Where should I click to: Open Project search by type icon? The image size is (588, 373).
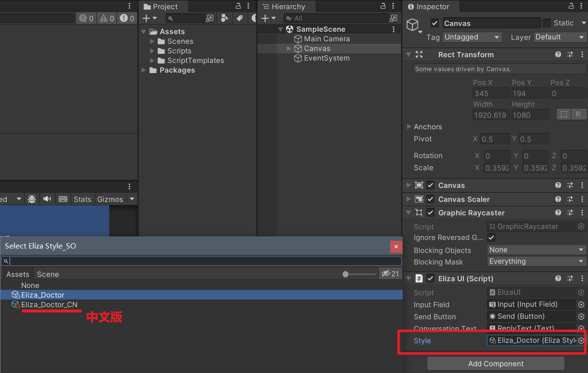pos(225,18)
